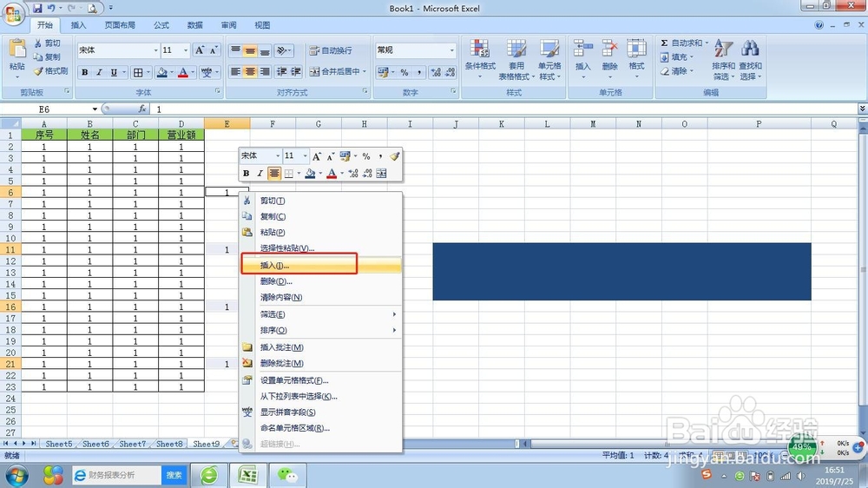This screenshot has height=488, width=868.
Task: Click 搜索 button in taskbar
Action: pyautogui.click(x=174, y=475)
